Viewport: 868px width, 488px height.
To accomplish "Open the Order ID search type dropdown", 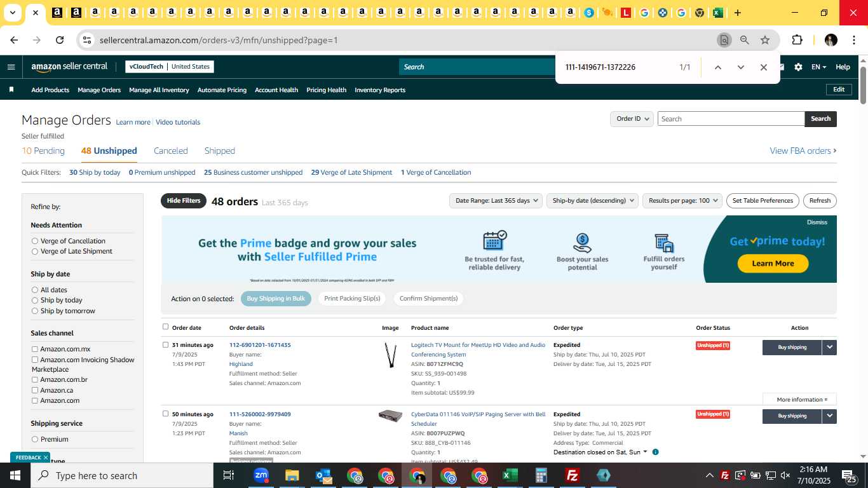I will tap(632, 119).
